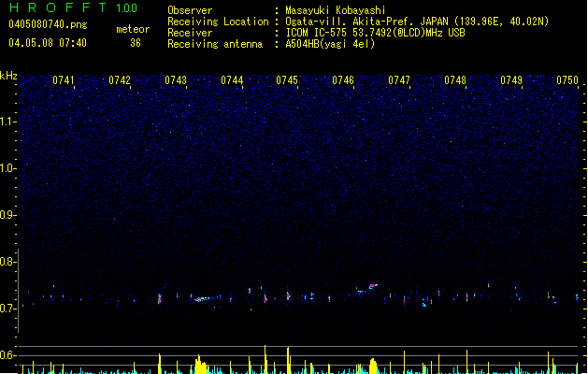This screenshot has height=374, width=588.
Task: Click the 0.7 kHz axis label
Action: (8, 309)
